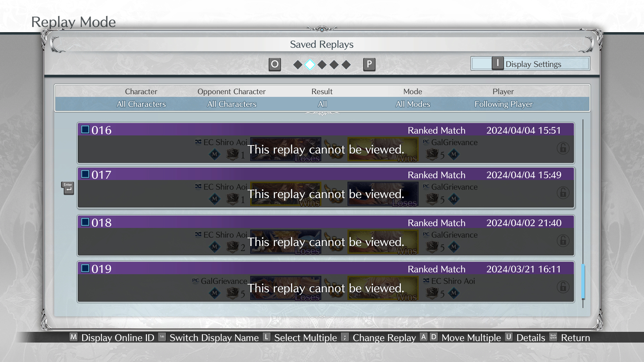
Task: Tick the checkbox for replay 019
Action: pos(85,268)
